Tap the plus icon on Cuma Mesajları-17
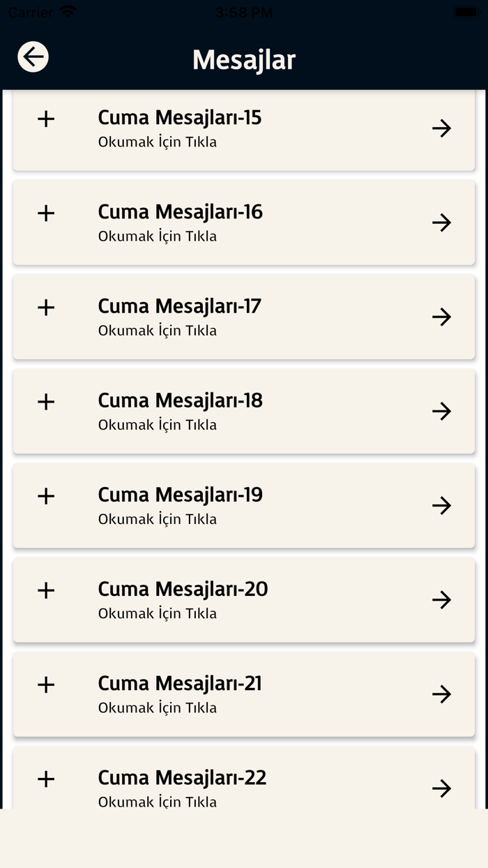The image size is (488, 868). 45,307
